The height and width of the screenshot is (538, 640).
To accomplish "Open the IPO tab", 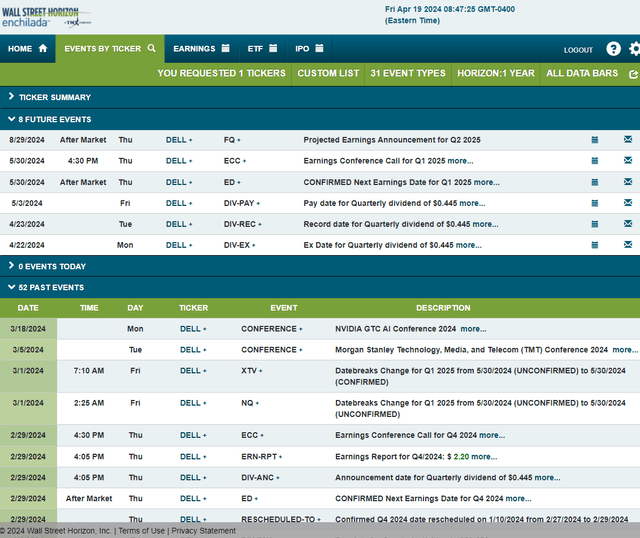I will pos(309,49).
